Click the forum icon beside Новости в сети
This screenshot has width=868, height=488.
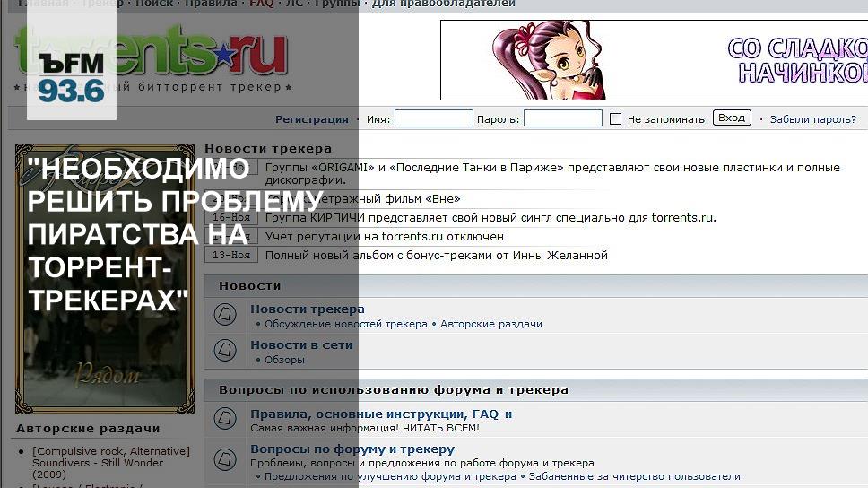(x=225, y=350)
